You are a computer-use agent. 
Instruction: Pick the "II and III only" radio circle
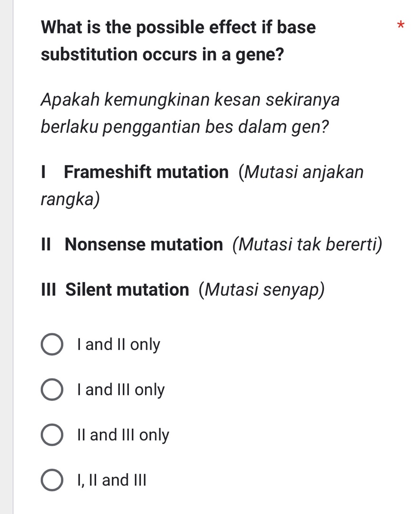(x=52, y=435)
